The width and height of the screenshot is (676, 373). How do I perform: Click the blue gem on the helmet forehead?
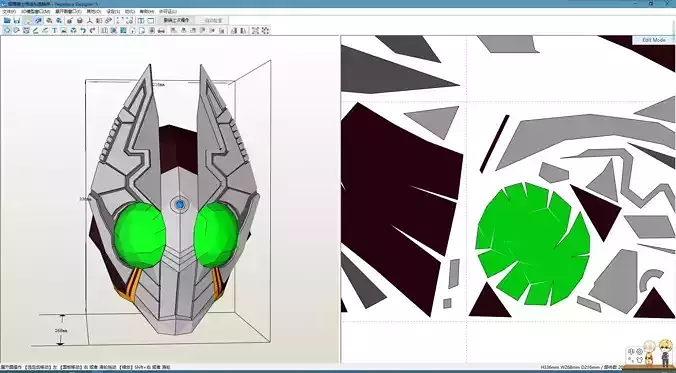tap(180, 204)
